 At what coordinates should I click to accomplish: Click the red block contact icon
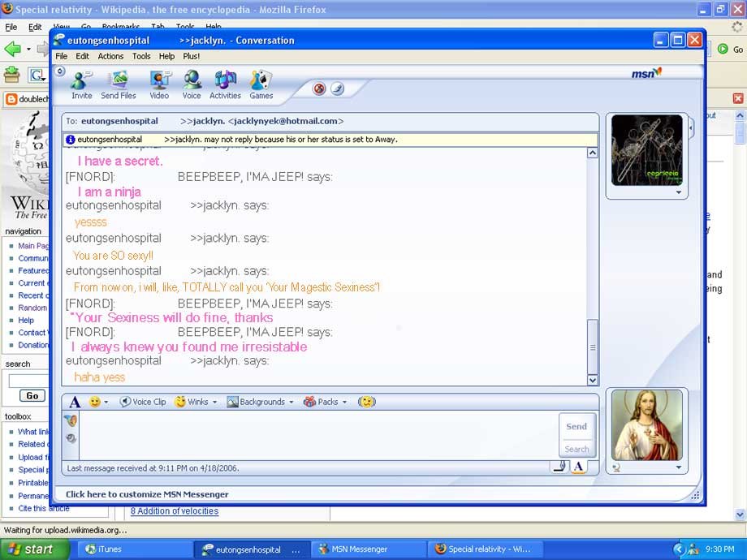[x=319, y=88]
